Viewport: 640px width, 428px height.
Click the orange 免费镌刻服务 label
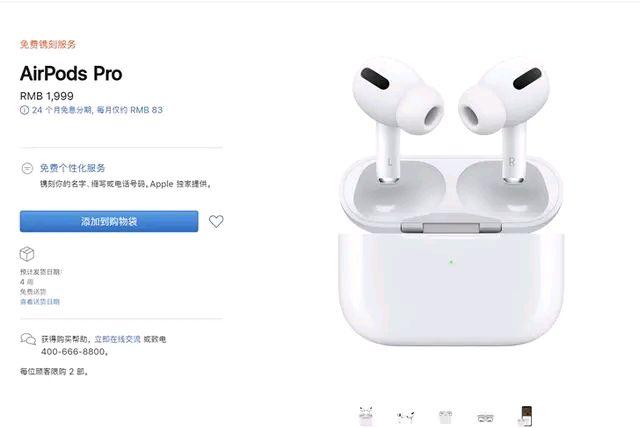click(x=48, y=44)
